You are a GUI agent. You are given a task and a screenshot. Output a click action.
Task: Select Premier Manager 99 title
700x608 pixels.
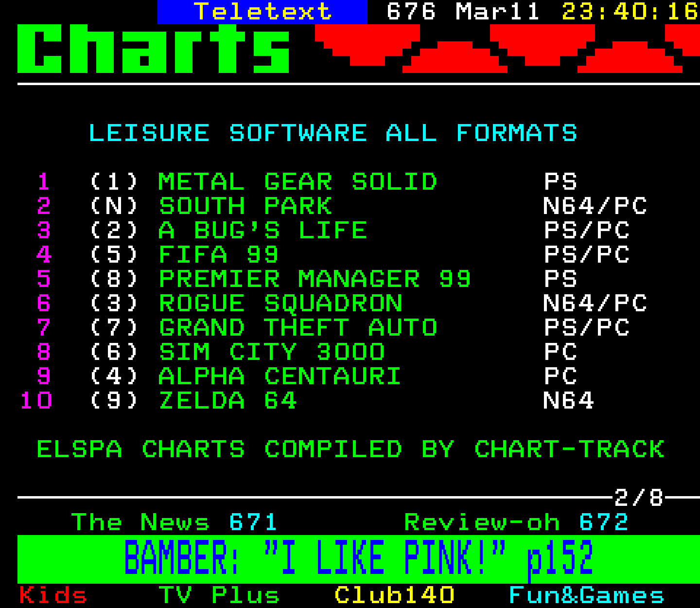coord(315,279)
